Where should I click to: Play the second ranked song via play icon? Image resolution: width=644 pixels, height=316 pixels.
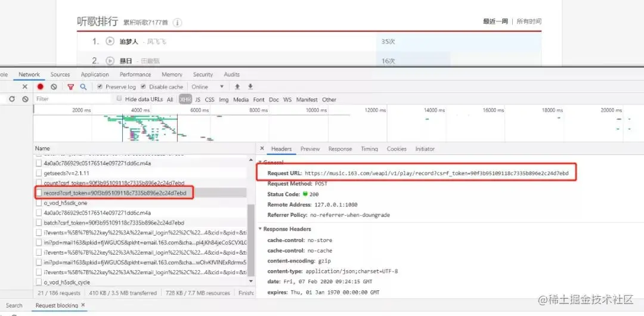click(x=110, y=61)
